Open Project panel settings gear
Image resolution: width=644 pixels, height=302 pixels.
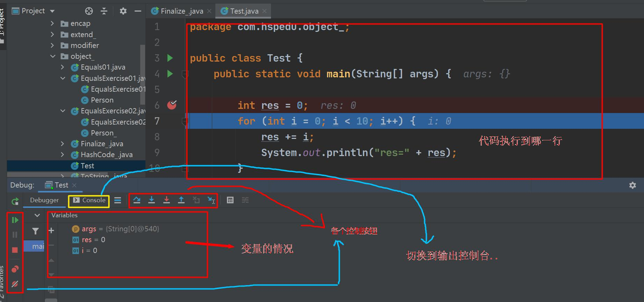tap(123, 11)
